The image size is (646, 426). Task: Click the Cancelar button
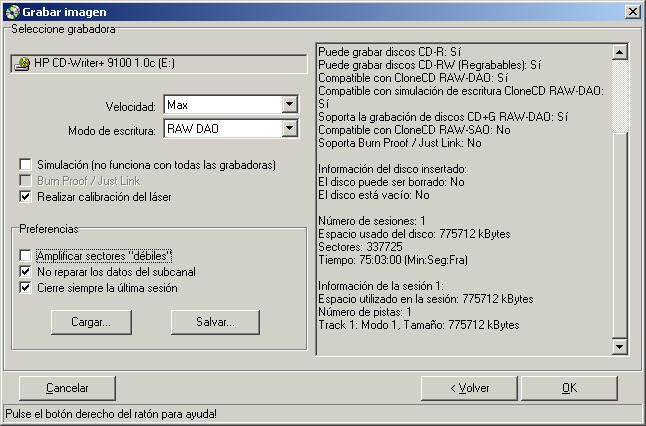tap(67, 388)
